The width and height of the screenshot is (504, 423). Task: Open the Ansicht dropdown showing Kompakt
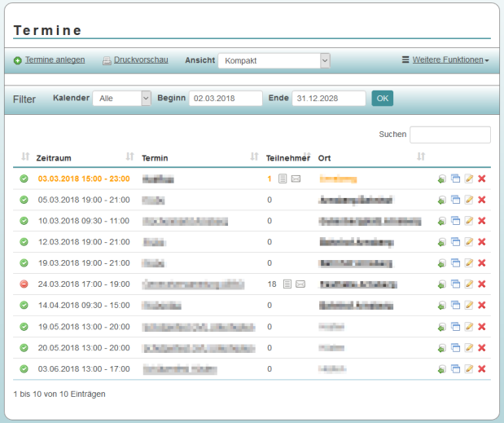pyautogui.click(x=274, y=60)
